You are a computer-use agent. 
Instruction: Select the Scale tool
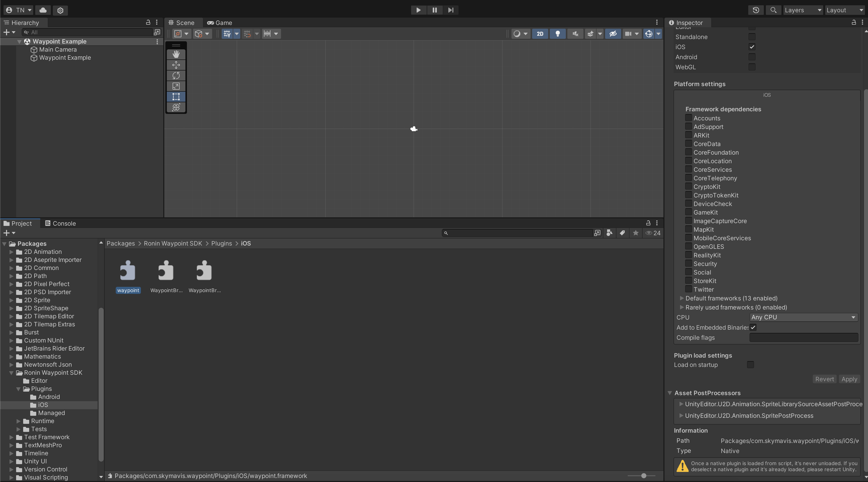point(176,86)
